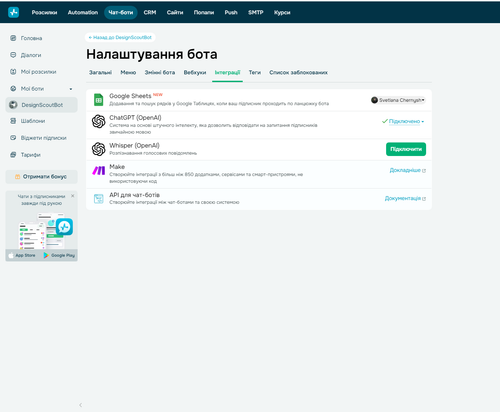
Task: Open the Сайти top menu
Action: pyautogui.click(x=175, y=12)
